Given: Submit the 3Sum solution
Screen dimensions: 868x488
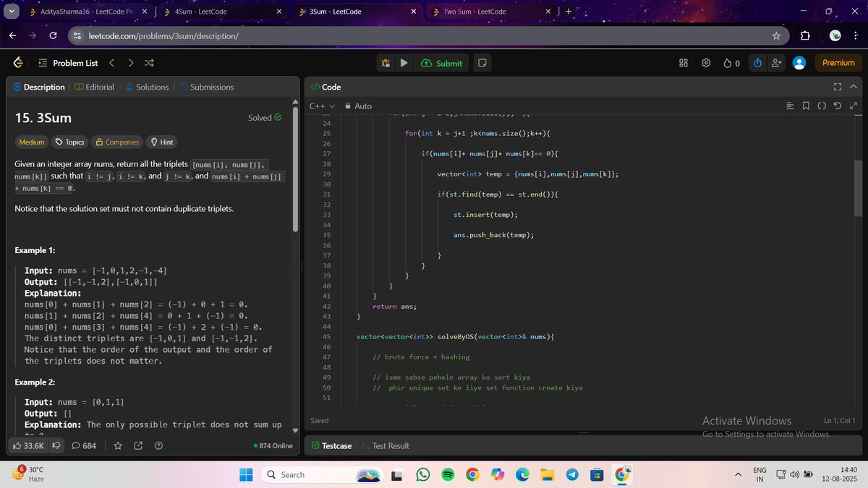Looking at the screenshot, I should [x=441, y=63].
